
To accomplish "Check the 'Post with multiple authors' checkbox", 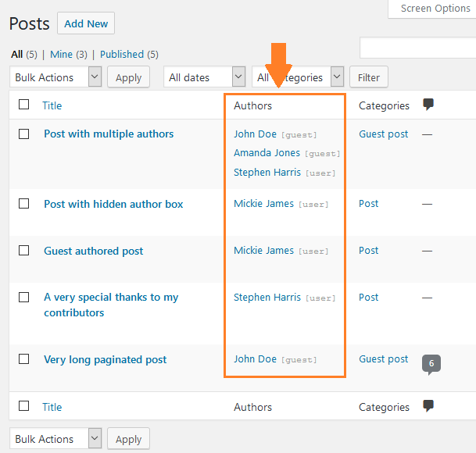I will tap(24, 134).
